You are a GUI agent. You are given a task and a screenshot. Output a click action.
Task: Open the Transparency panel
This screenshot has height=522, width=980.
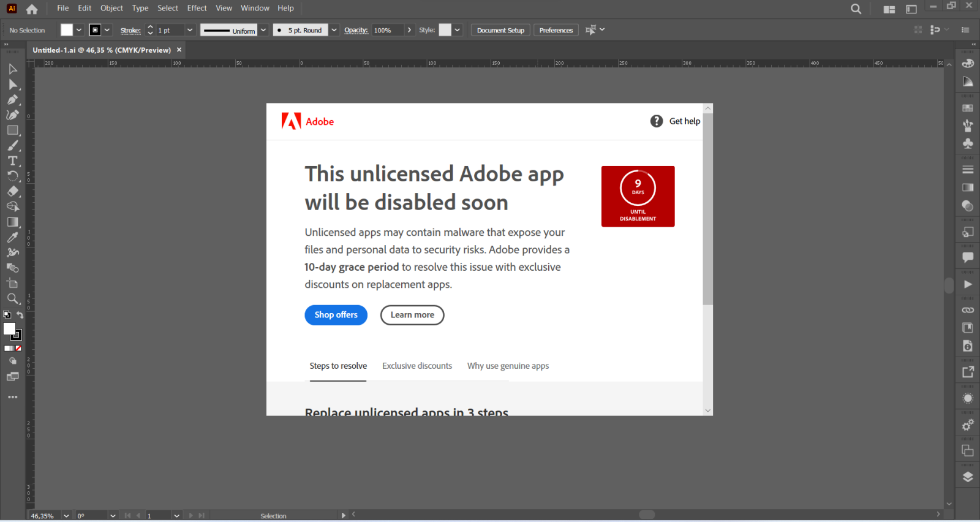968,206
